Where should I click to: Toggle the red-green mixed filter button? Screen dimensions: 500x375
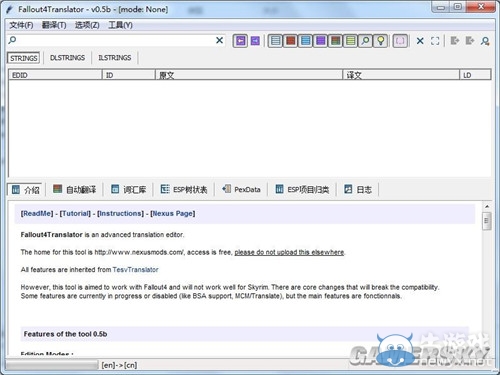tap(335, 41)
